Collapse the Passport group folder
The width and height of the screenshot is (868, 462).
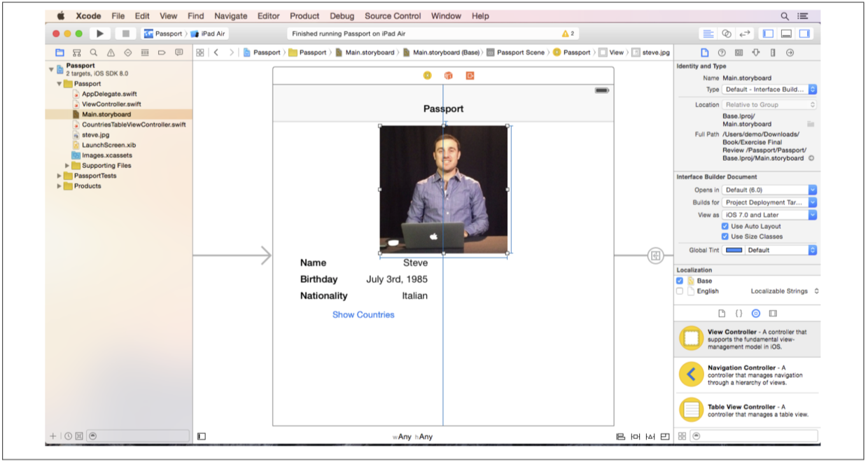click(60, 83)
